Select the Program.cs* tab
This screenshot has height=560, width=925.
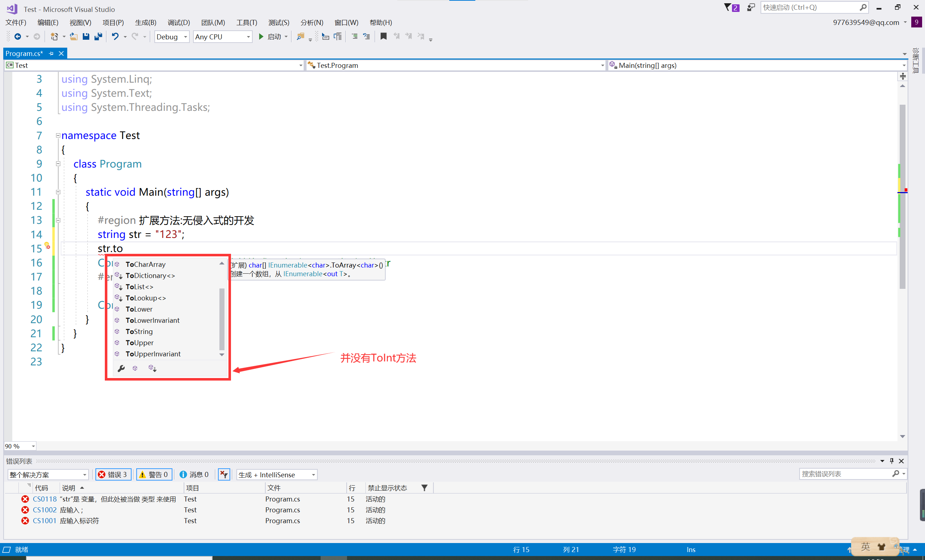tap(25, 54)
